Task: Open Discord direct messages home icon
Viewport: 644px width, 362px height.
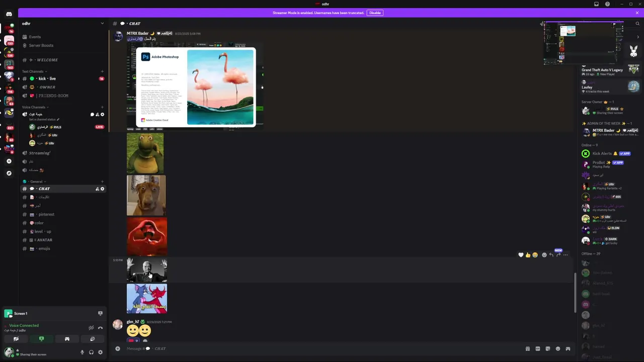Action: pos(9,14)
